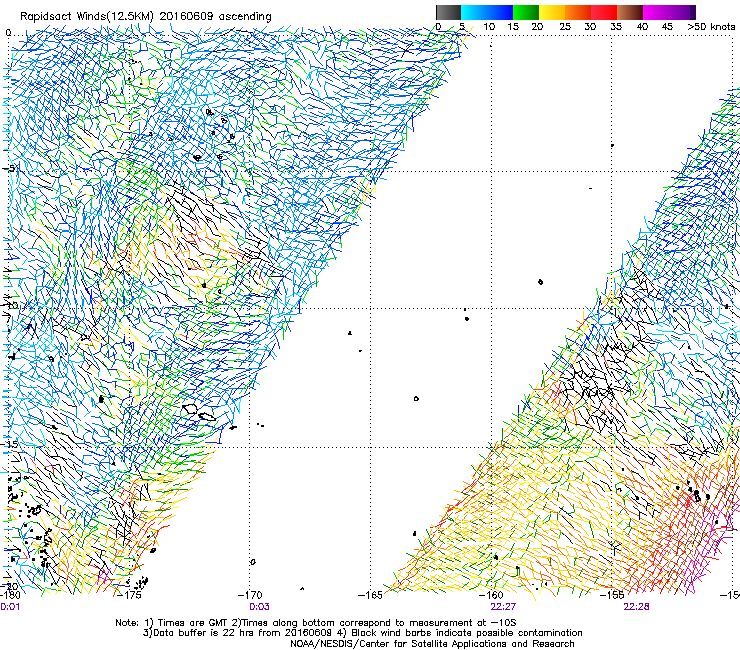Click the longitude label '-175'
The width and height of the screenshot is (740, 650).
coord(129,595)
